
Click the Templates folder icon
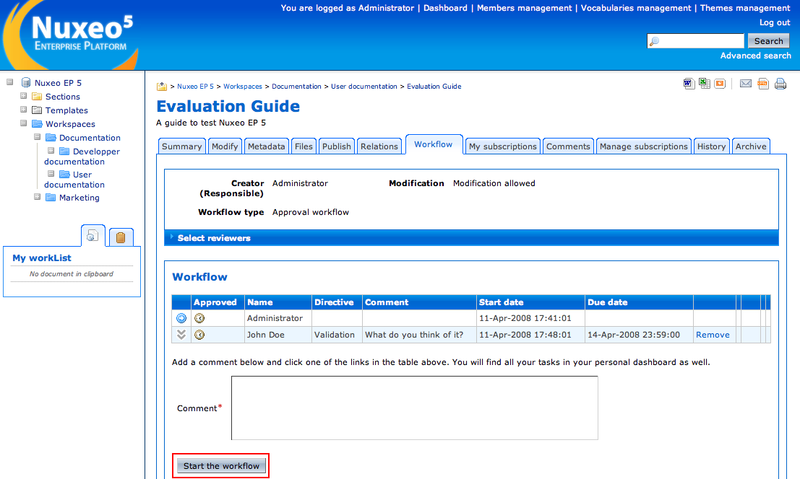tap(37, 110)
